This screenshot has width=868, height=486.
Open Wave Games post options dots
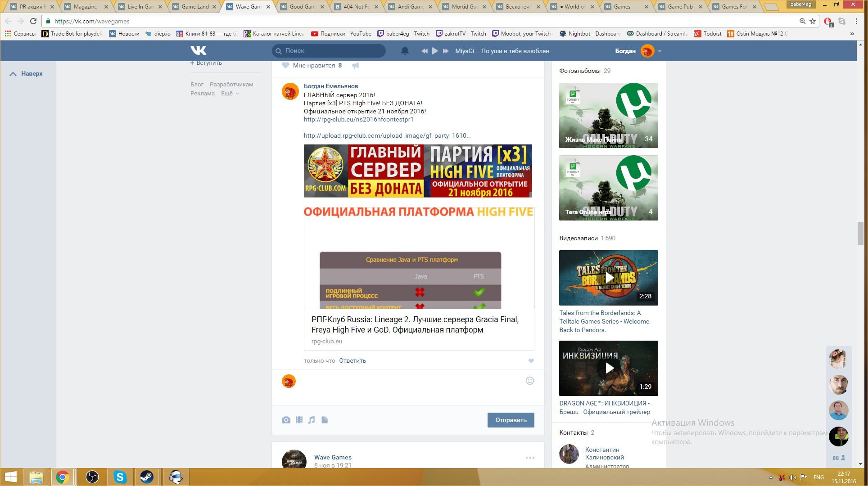(530, 458)
